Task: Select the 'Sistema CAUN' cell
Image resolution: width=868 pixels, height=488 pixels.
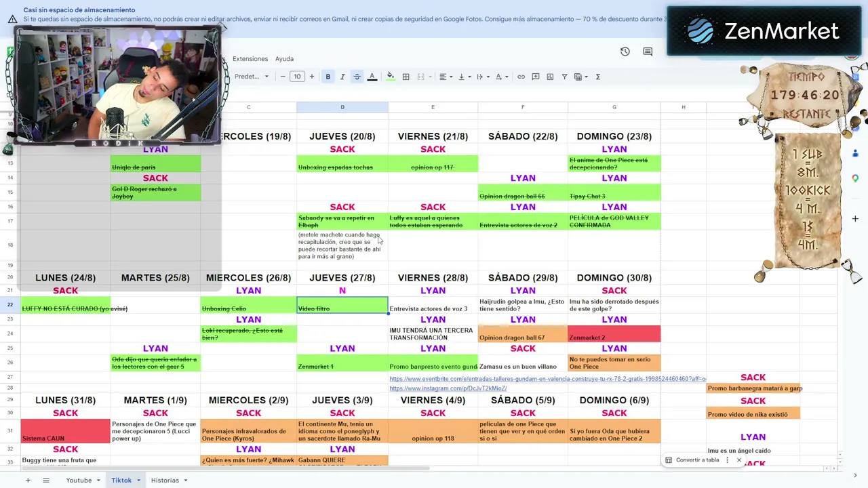Action: click(x=66, y=431)
